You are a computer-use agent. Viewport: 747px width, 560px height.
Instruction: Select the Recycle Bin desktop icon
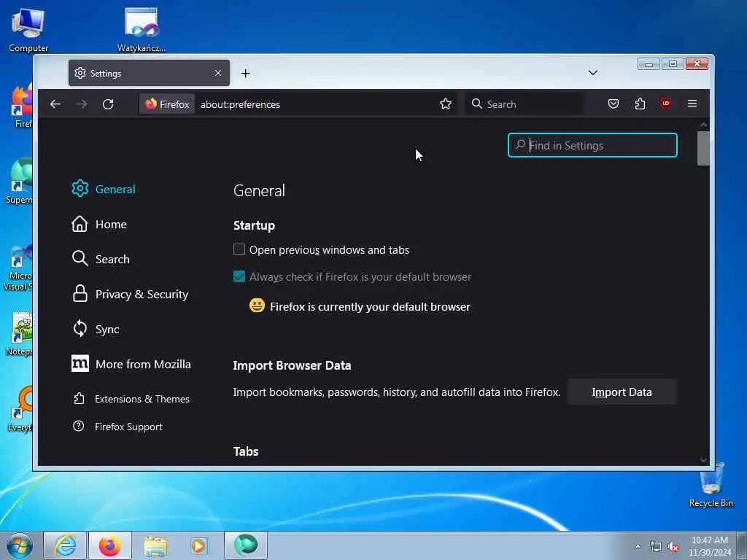tap(711, 485)
